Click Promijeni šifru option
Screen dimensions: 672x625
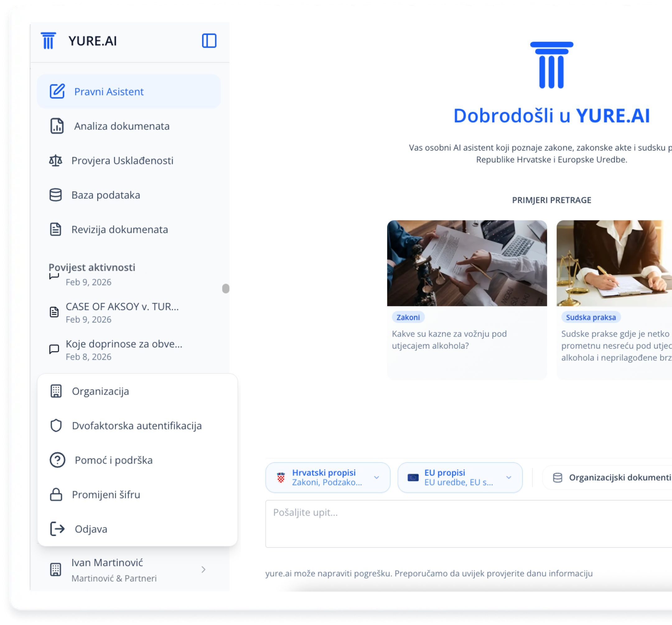click(106, 495)
